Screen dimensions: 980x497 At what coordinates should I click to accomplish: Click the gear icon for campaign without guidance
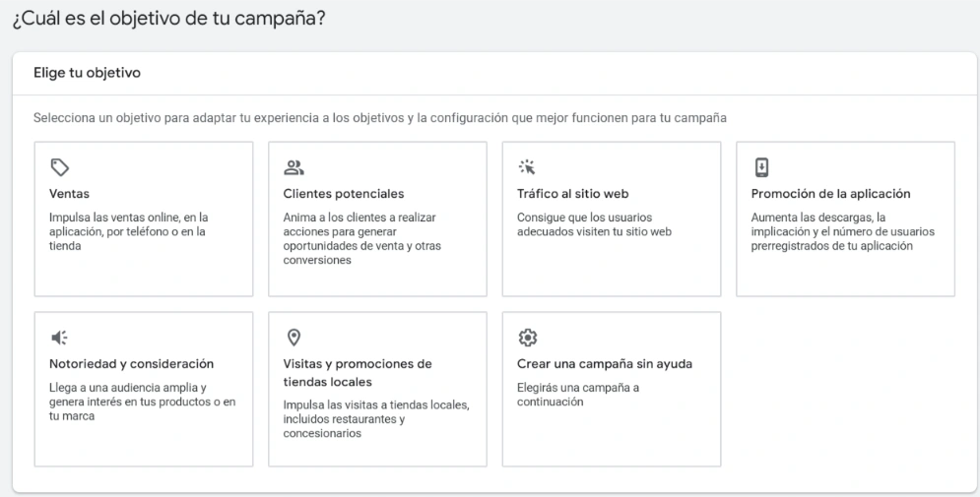coord(527,338)
